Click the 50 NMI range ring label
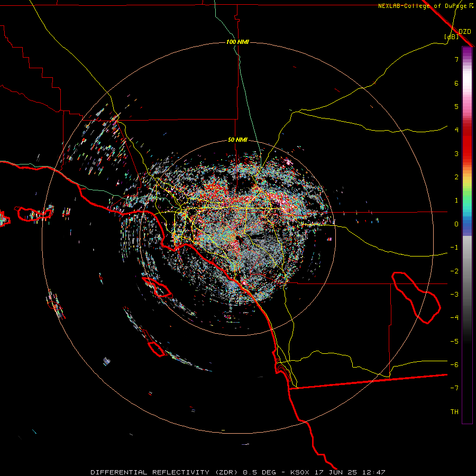The width and height of the screenshot is (476, 476). [x=237, y=140]
